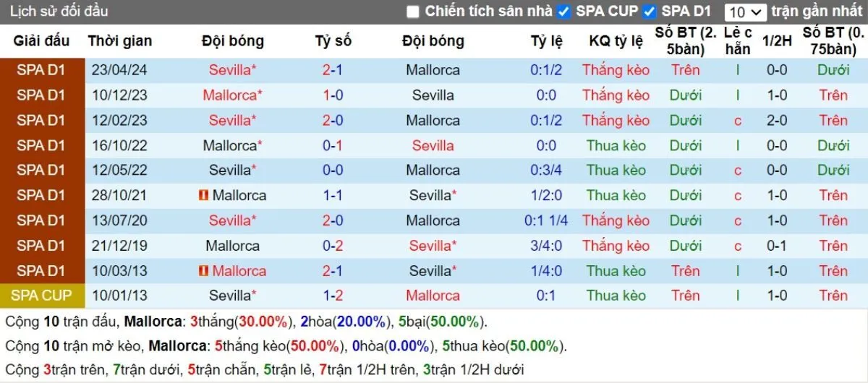Open the 1-1 score from 28/10/21 match
868x383 pixels.
click(333, 196)
